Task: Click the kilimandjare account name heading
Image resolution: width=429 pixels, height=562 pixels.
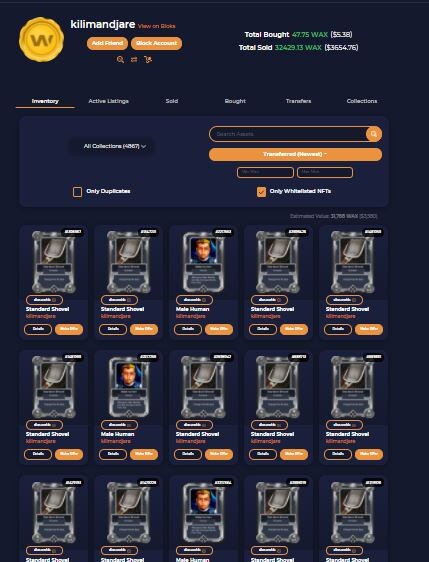Action: click(103, 25)
